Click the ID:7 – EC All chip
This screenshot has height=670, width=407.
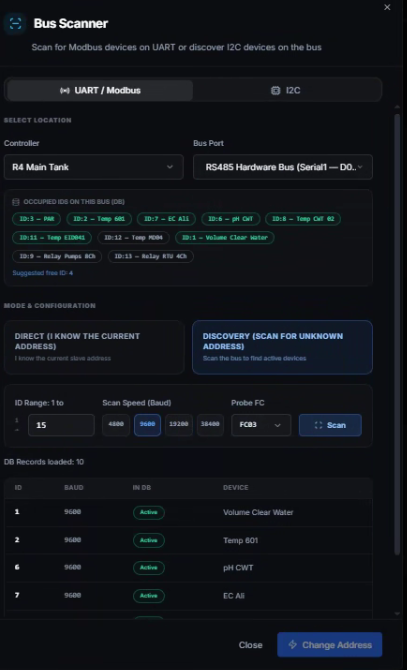click(x=166, y=219)
